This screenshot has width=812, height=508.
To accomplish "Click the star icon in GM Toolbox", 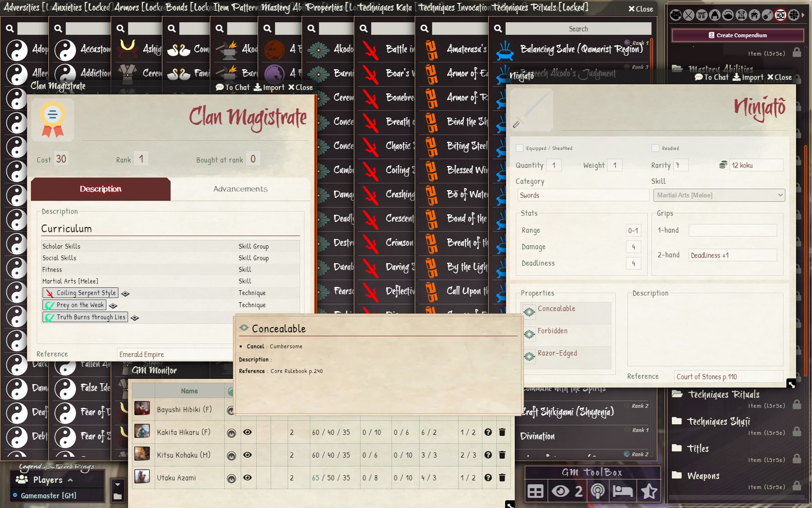I will coord(649,492).
